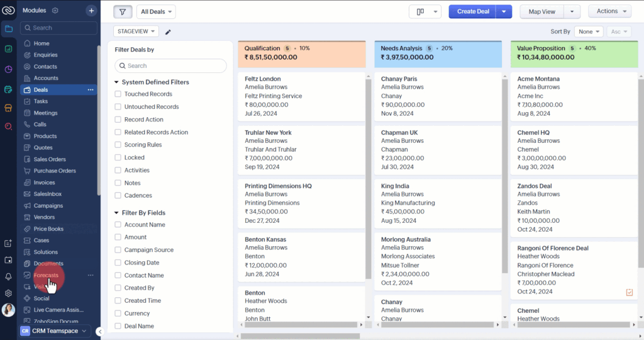
Task: Open the Forecasts module
Action: [x=46, y=275]
